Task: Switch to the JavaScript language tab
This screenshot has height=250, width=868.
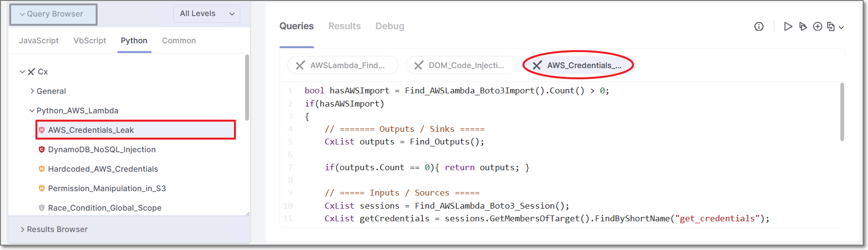Action: (x=39, y=41)
